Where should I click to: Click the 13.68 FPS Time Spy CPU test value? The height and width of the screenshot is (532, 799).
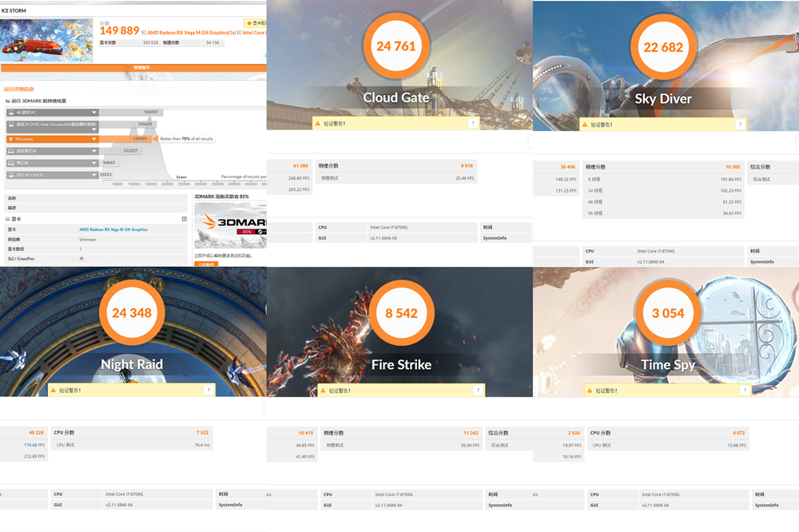[737, 446]
